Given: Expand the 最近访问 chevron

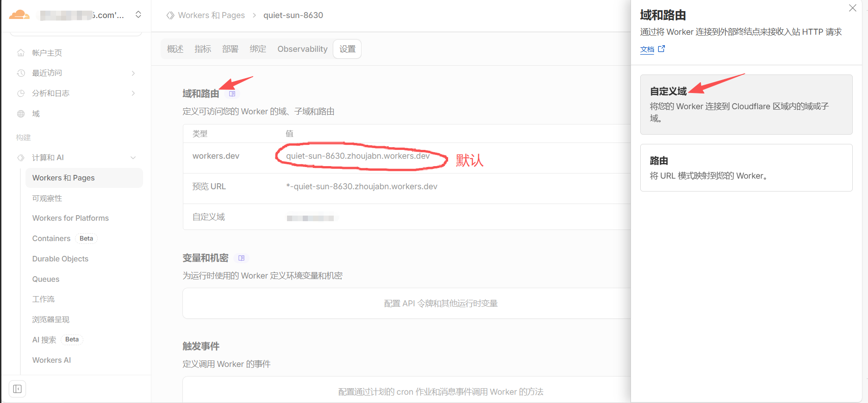Looking at the screenshot, I should pyautogui.click(x=133, y=73).
